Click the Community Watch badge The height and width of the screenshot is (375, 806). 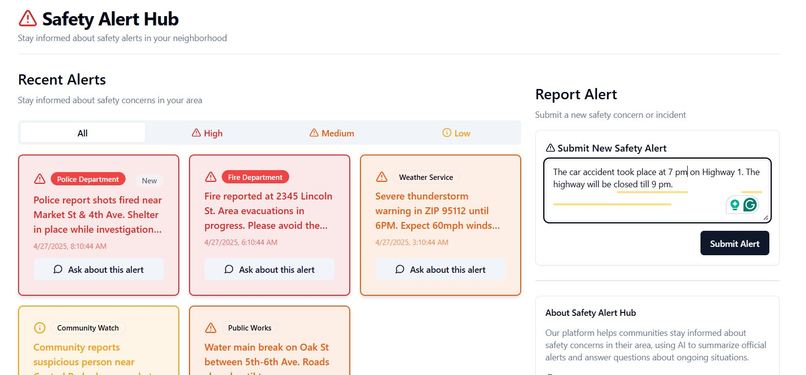[88, 328]
